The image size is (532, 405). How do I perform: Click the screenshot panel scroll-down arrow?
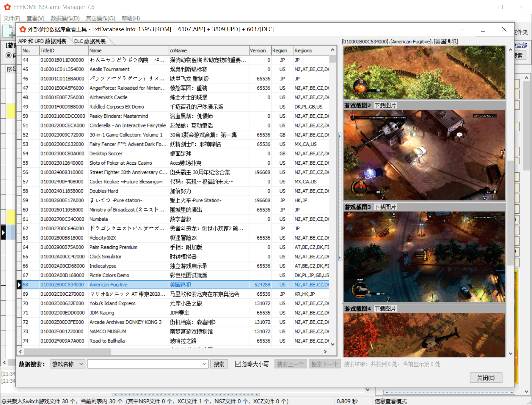[x=511, y=354]
